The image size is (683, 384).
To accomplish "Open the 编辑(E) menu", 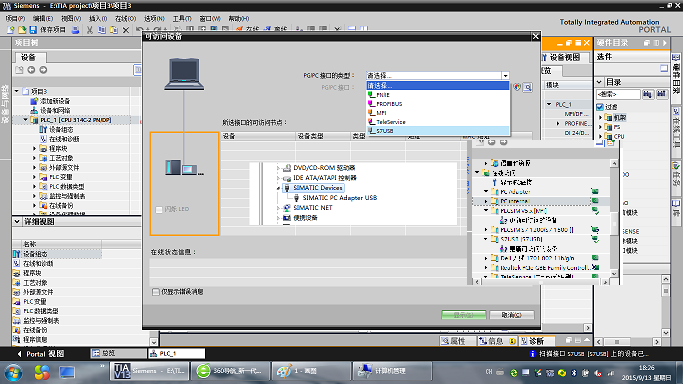I will click(x=43, y=18).
